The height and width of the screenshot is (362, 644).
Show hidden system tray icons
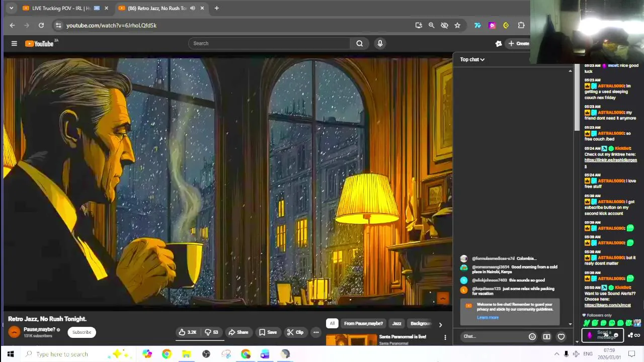point(556,354)
